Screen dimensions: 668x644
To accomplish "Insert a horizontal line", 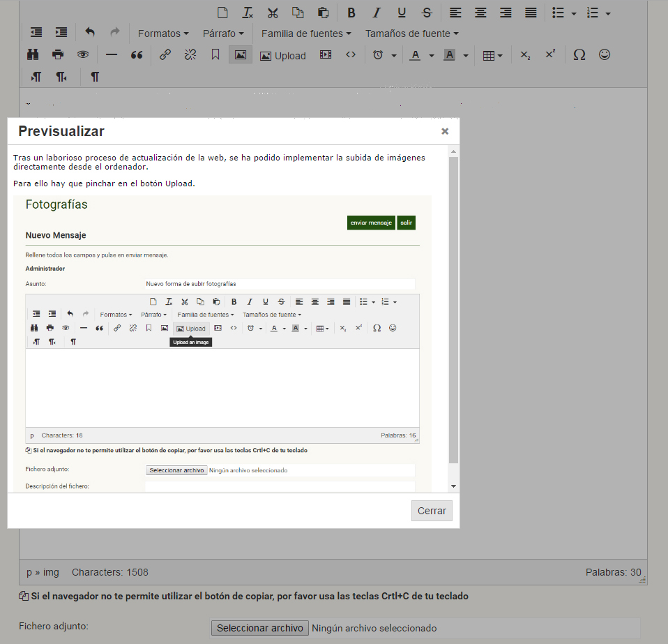I will 111,54.
